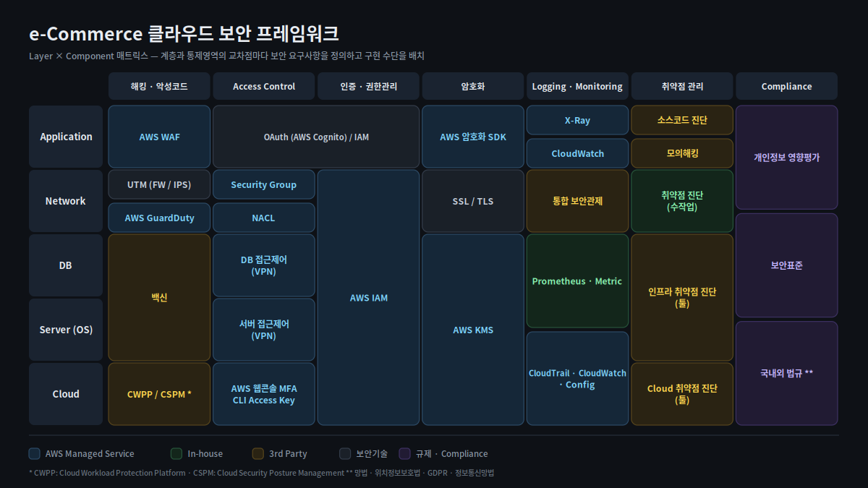Click the AWS 암호화 SDK cell
Viewport: 868px width, 488px height.
(473, 137)
